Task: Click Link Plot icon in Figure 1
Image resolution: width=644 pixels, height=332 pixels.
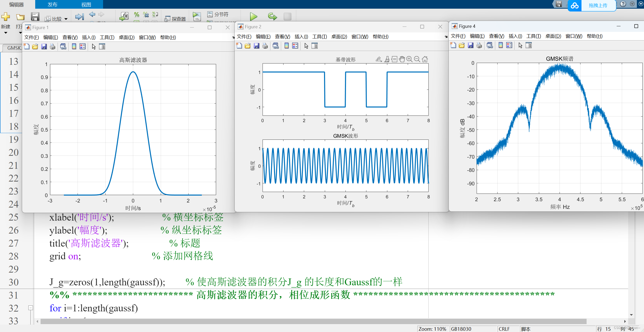Action: [63, 46]
